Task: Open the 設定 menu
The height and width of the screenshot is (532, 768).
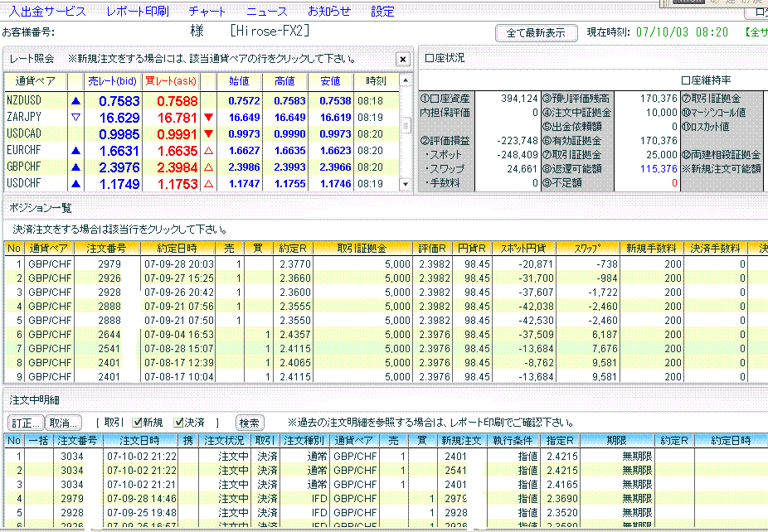Action: click(x=382, y=12)
